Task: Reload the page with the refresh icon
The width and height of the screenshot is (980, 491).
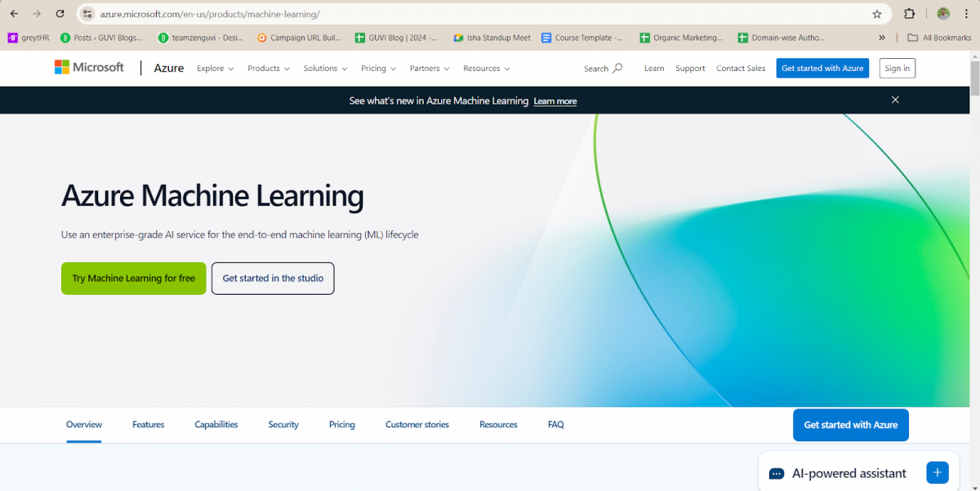Action: 60,14
